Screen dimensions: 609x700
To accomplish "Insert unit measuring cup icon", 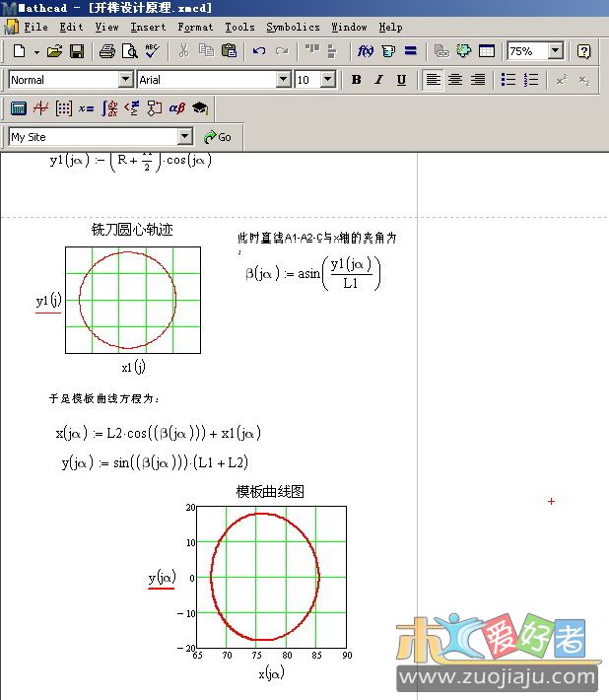I will pyautogui.click(x=388, y=51).
